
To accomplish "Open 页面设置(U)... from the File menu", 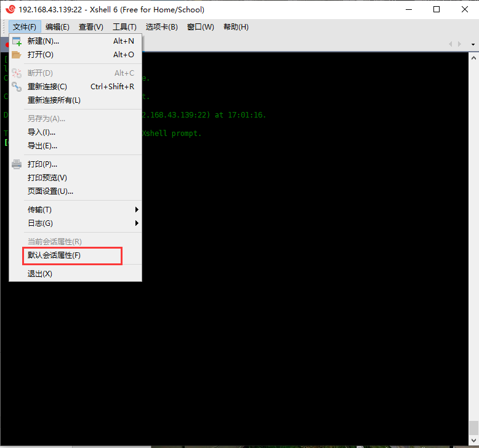I will point(76,191).
